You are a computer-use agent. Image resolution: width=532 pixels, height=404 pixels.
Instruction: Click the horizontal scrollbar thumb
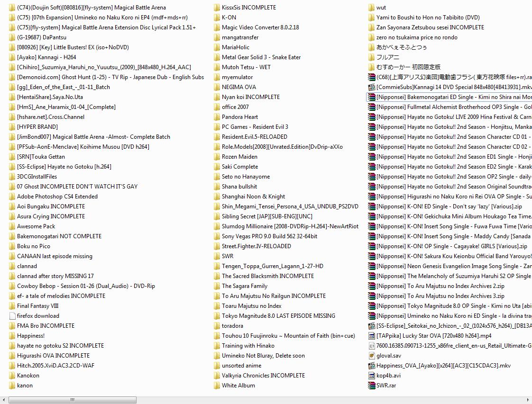coord(72,400)
